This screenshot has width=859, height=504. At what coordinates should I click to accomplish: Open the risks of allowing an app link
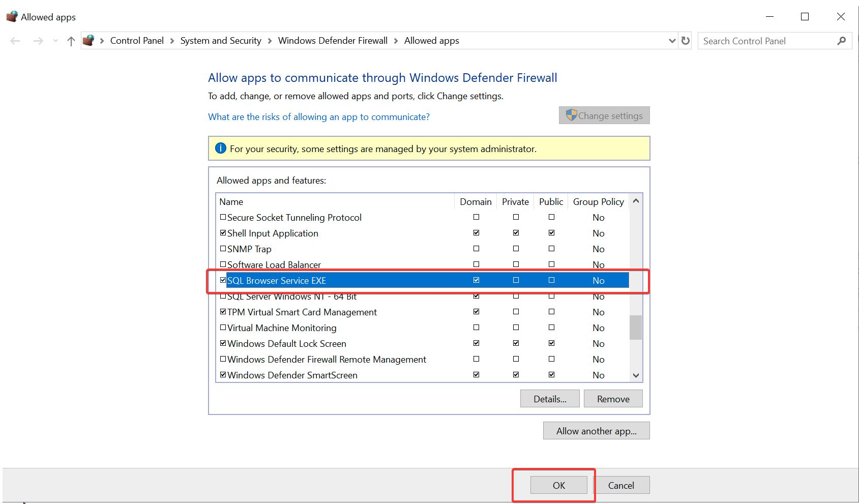pyautogui.click(x=319, y=117)
